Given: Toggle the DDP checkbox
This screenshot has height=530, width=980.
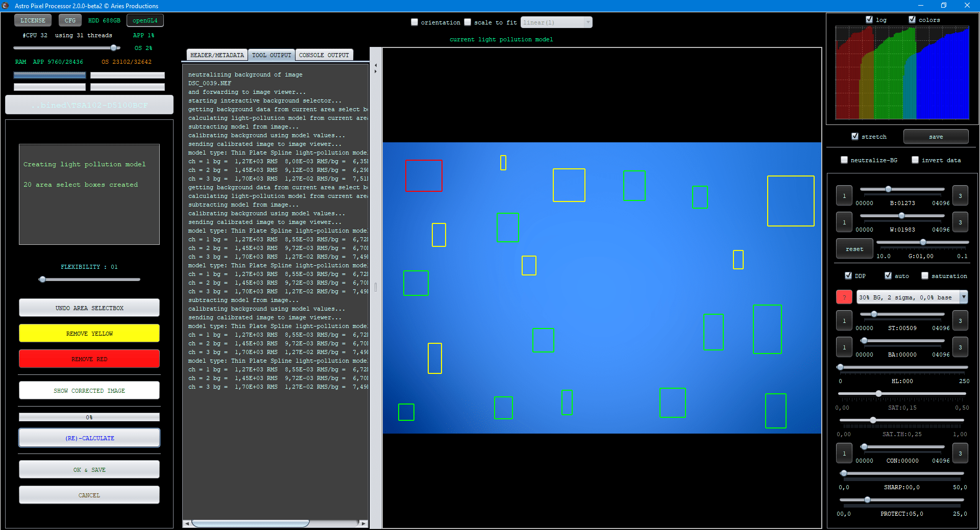Looking at the screenshot, I should [848, 275].
